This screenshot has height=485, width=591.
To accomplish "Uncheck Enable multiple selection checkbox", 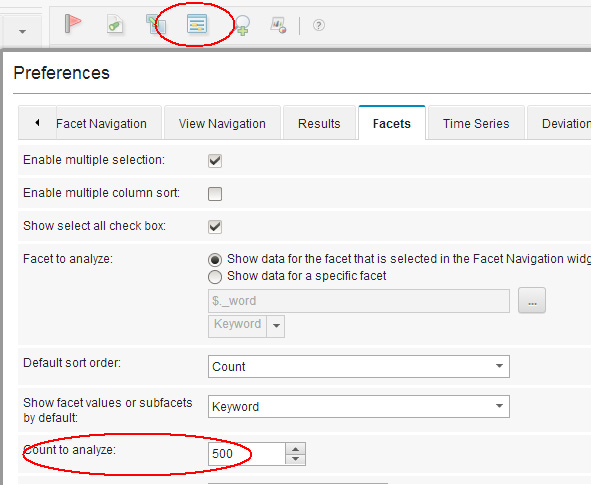I will [215, 161].
